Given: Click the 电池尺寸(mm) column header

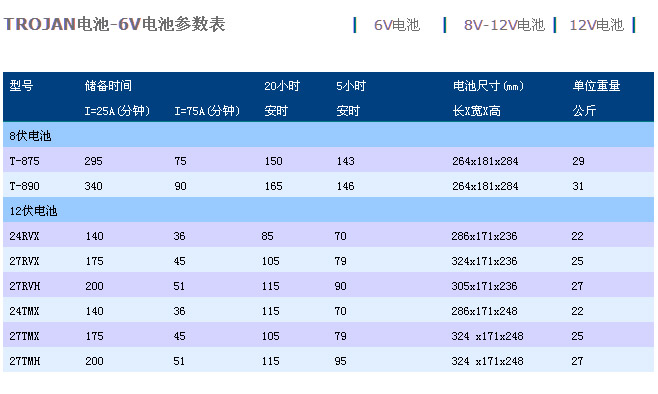Looking at the screenshot, I should (x=488, y=86).
